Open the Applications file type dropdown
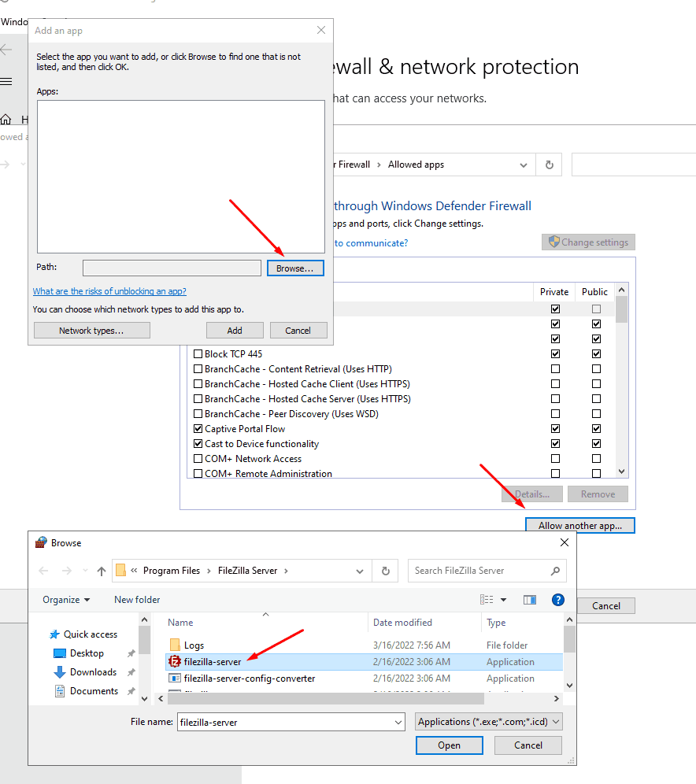Viewport: 696px width, 784px height. [488, 722]
